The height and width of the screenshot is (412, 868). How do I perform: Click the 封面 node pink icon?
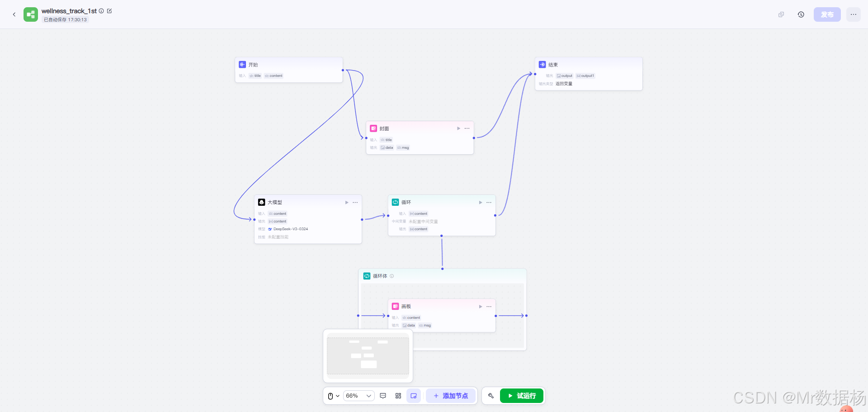[373, 128]
